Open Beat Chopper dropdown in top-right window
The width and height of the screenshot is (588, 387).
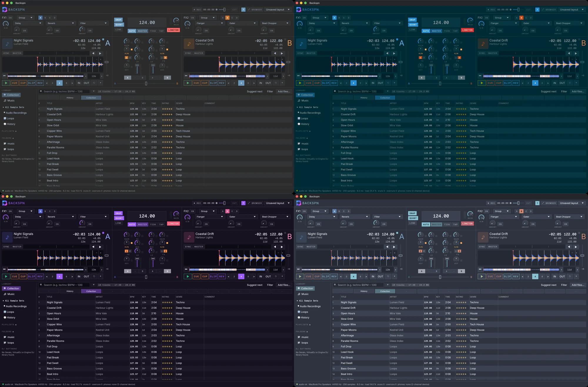pos(569,23)
